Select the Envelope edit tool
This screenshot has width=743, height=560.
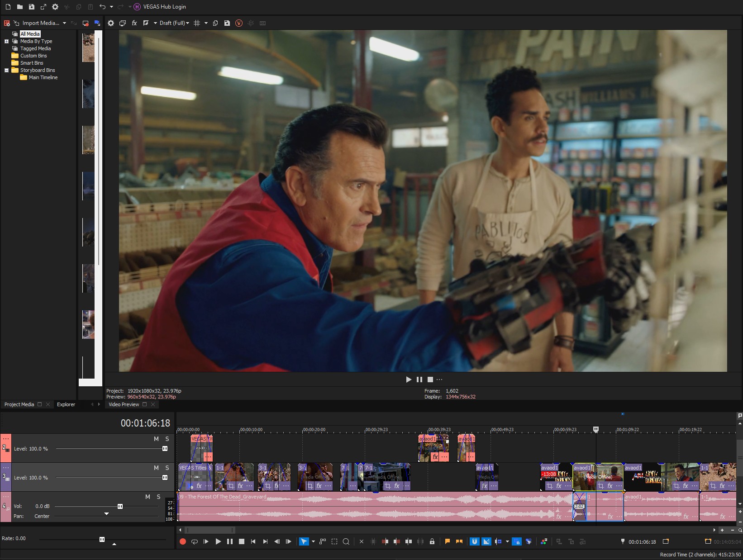(x=323, y=541)
